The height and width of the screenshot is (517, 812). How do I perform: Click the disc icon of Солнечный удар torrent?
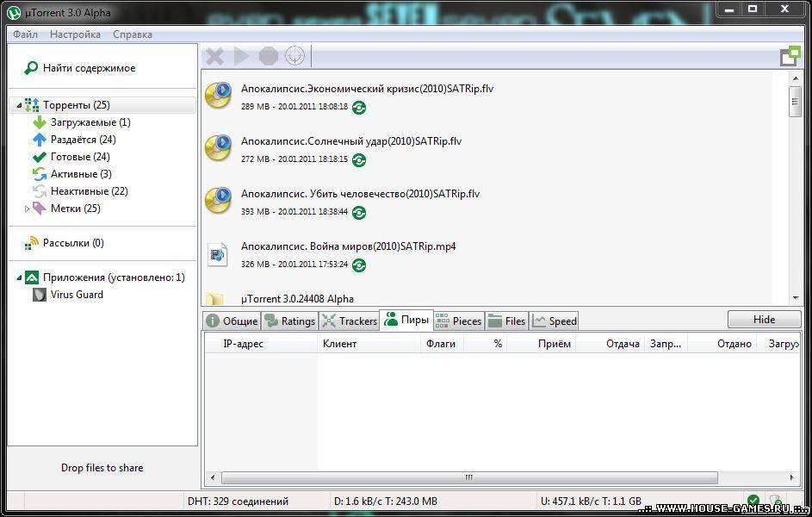[x=218, y=147]
